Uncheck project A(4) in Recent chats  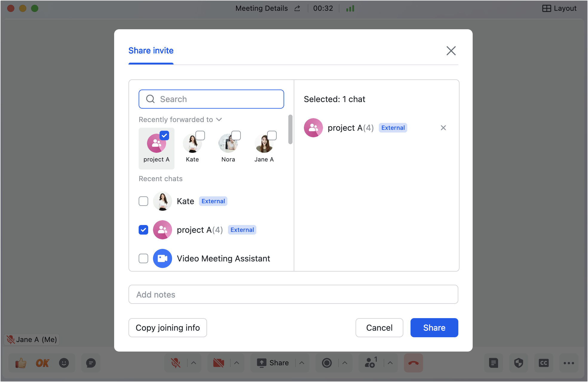tap(143, 230)
